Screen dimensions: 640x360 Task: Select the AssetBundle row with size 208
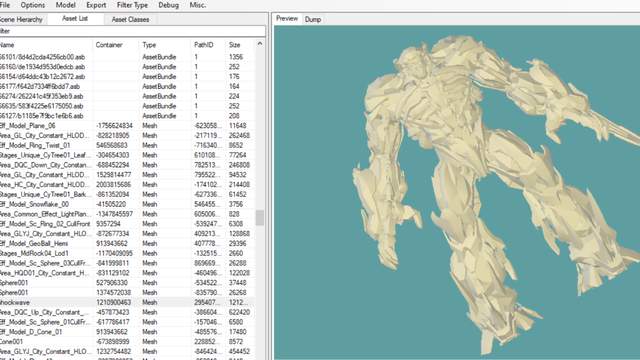pyautogui.click(x=127, y=116)
